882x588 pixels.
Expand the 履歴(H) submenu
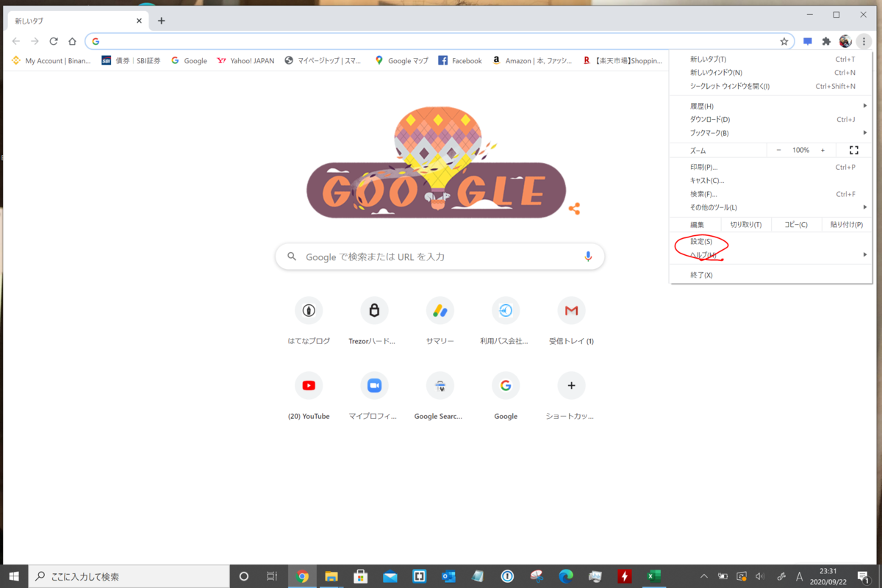click(x=771, y=107)
